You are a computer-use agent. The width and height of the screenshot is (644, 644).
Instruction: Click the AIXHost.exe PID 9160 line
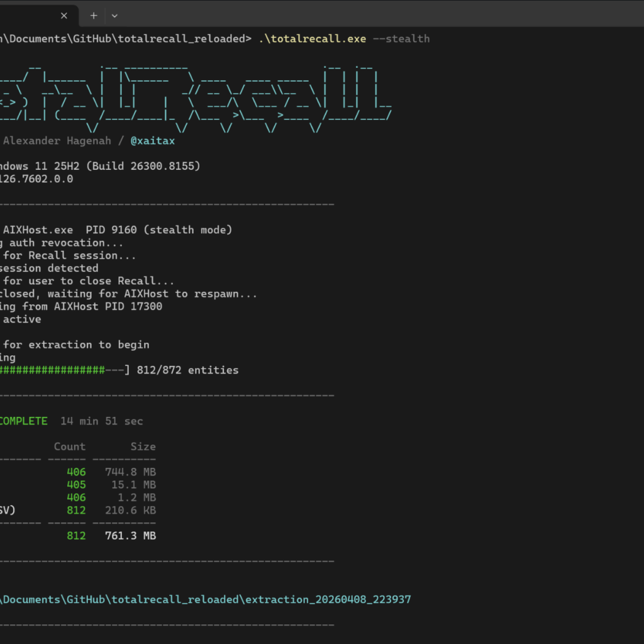116,230
